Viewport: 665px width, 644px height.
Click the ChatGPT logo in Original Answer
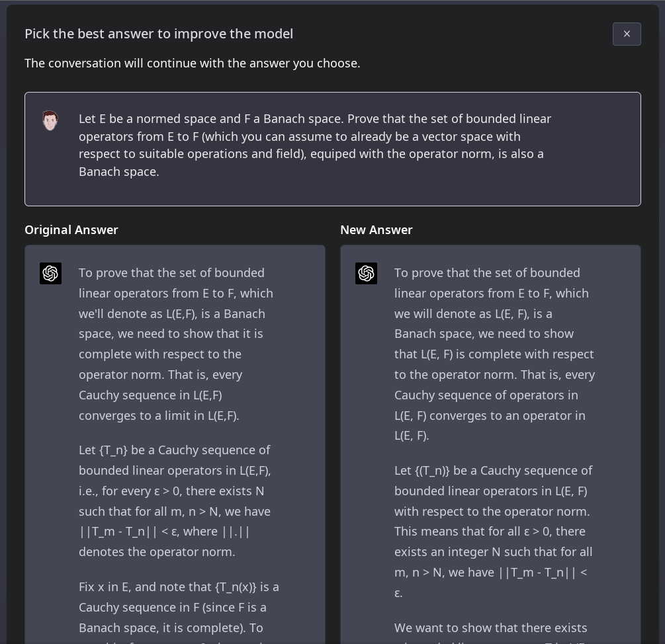pyautogui.click(x=50, y=274)
